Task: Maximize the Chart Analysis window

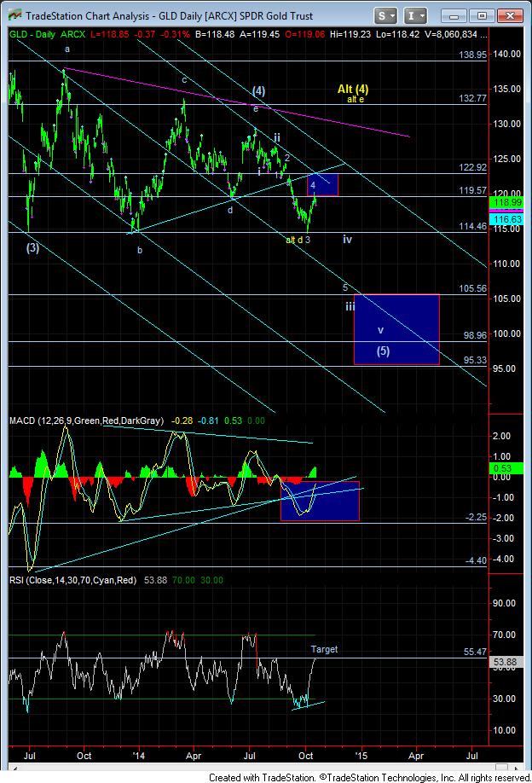Action: point(482,16)
